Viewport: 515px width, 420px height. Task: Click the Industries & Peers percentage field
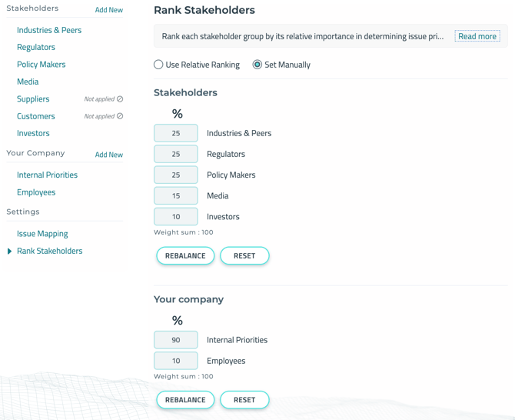click(x=176, y=133)
